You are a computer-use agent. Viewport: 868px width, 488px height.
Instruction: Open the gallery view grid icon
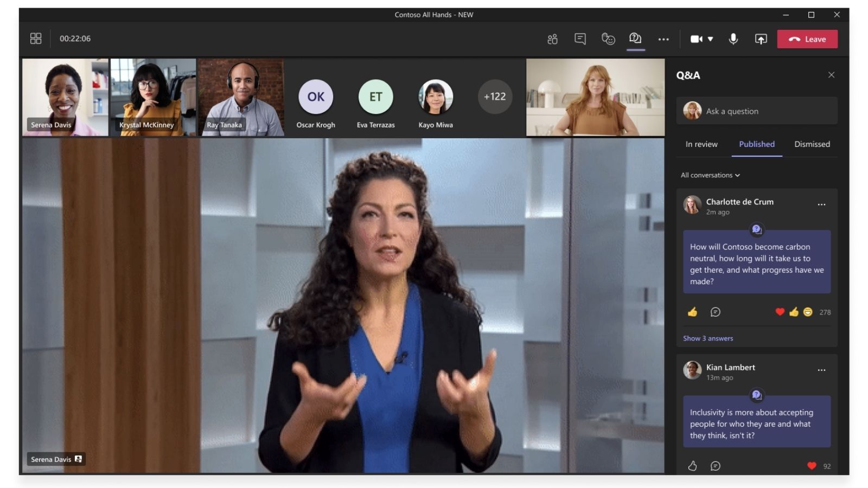36,38
